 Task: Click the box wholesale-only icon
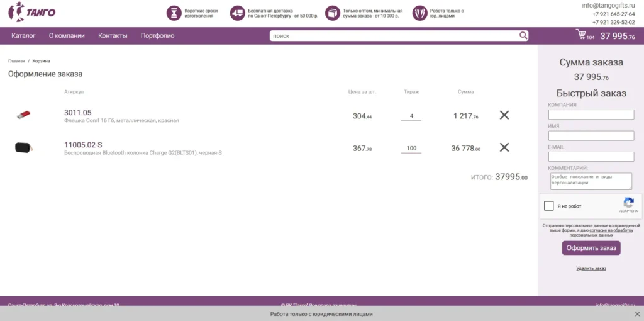click(x=333, y=13)
